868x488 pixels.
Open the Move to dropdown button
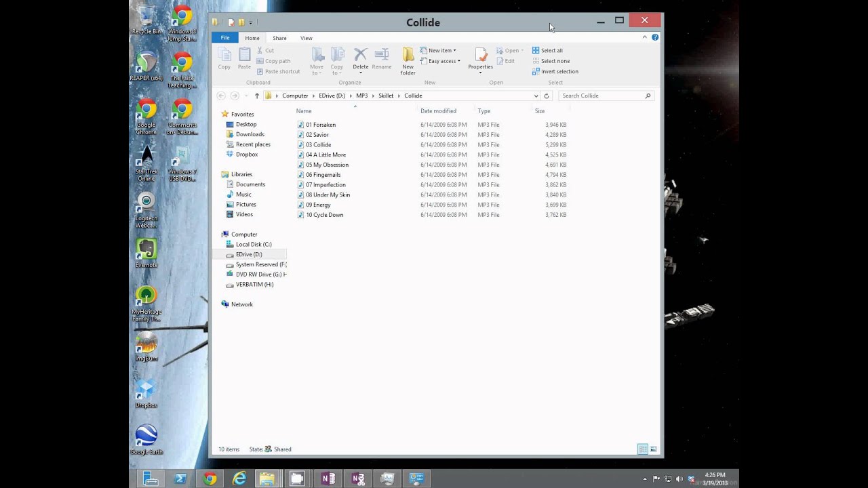[x=317, y=61]
